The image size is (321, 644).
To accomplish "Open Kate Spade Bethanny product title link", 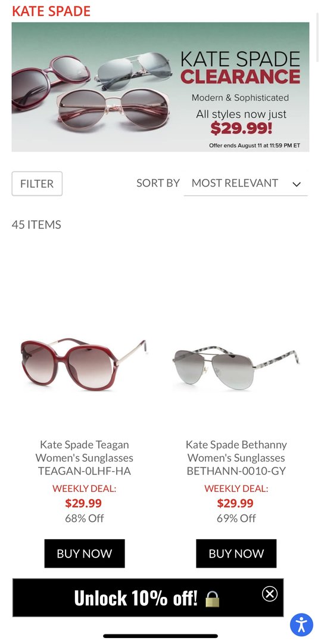I will 236,457.
